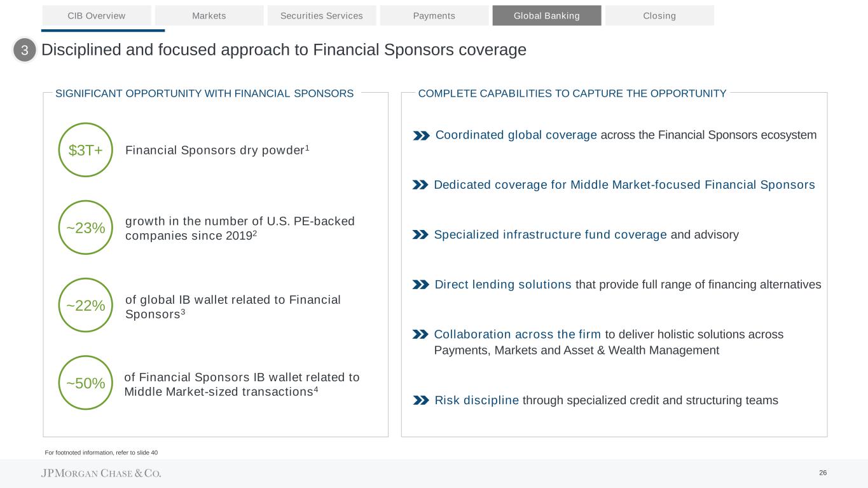Select the Securities Services tab
868x488 pixels.
pyautogui.click(x=322, y=15)
